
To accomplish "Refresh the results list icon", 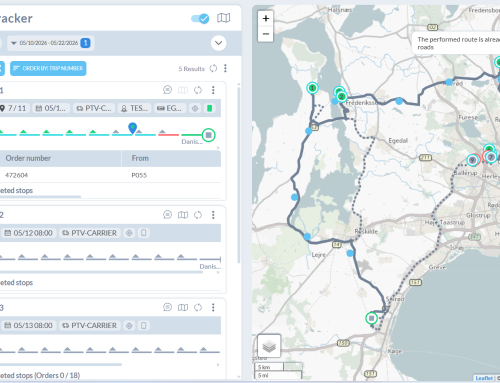I will (x=213, y=68).
